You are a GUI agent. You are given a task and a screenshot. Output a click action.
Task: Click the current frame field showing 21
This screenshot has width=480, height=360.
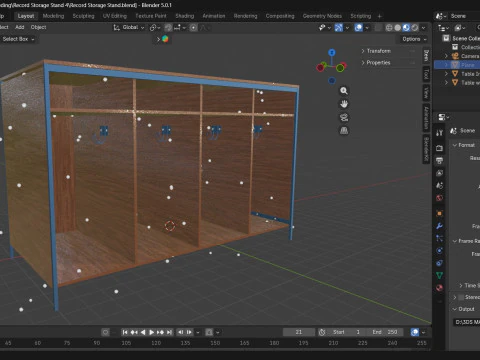[299, 332]
